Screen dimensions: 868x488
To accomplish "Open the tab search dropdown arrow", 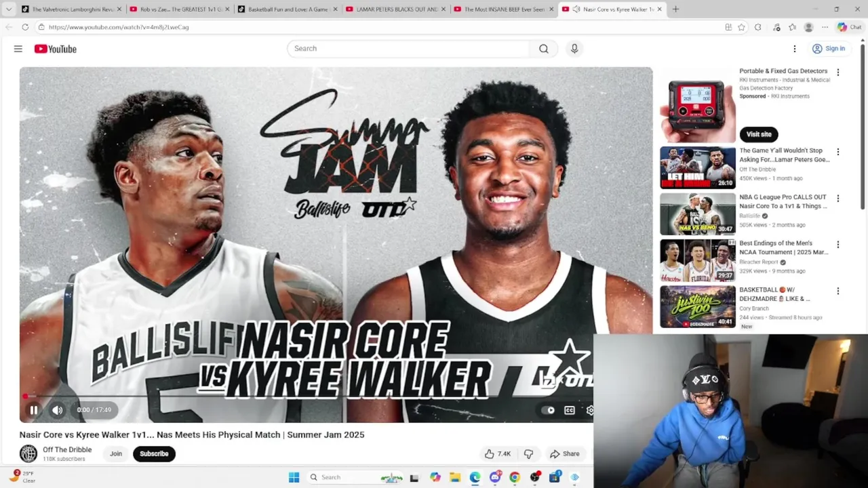I will click(x=9, y=9).
